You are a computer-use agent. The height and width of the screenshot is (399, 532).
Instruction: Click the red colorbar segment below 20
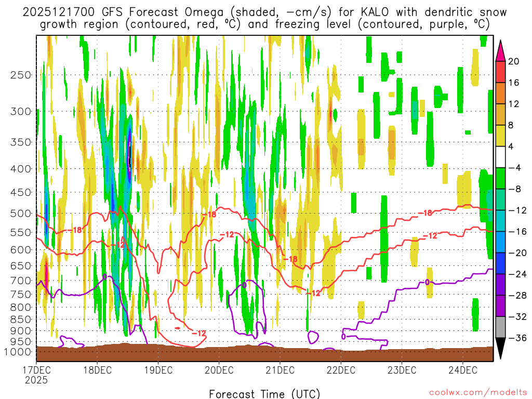tap(500, 72)
